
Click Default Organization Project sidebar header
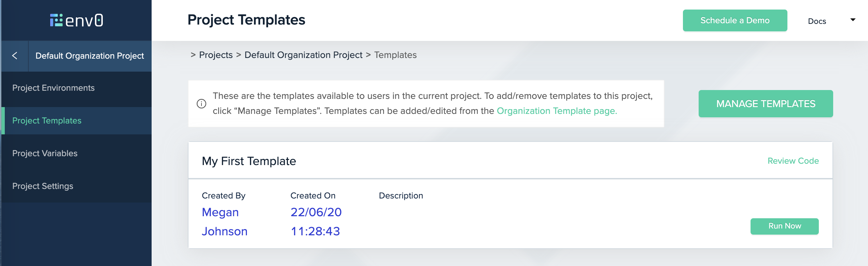89,56
